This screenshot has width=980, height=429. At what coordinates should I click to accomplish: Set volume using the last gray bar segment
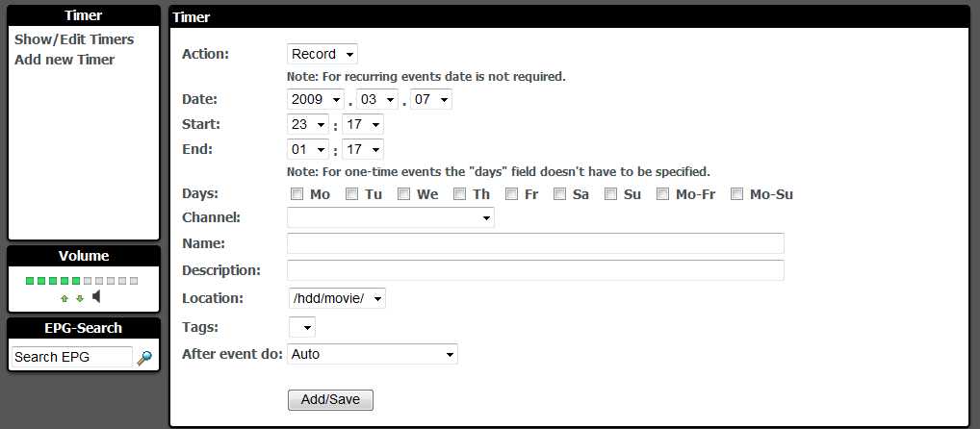(134, 281)
